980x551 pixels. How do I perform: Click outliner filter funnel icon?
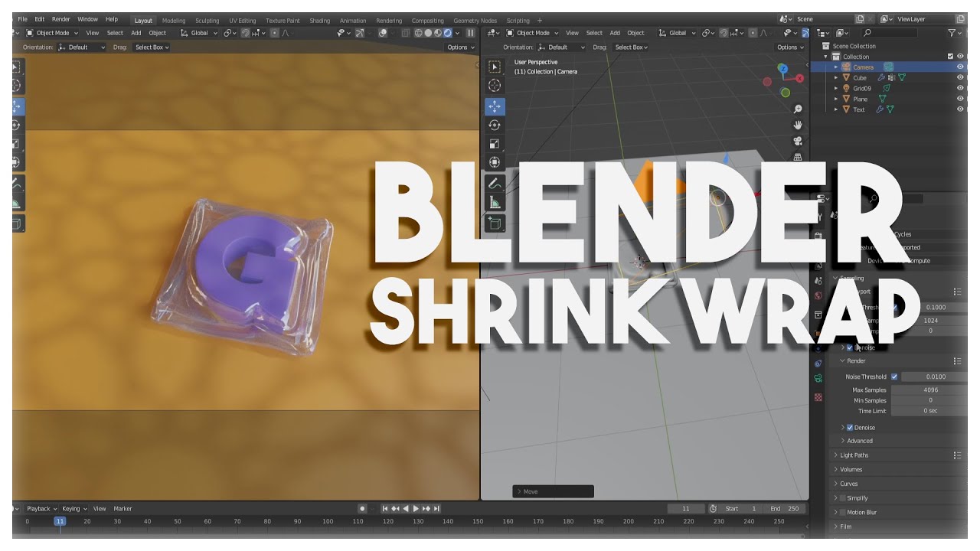tap(952, 33)
